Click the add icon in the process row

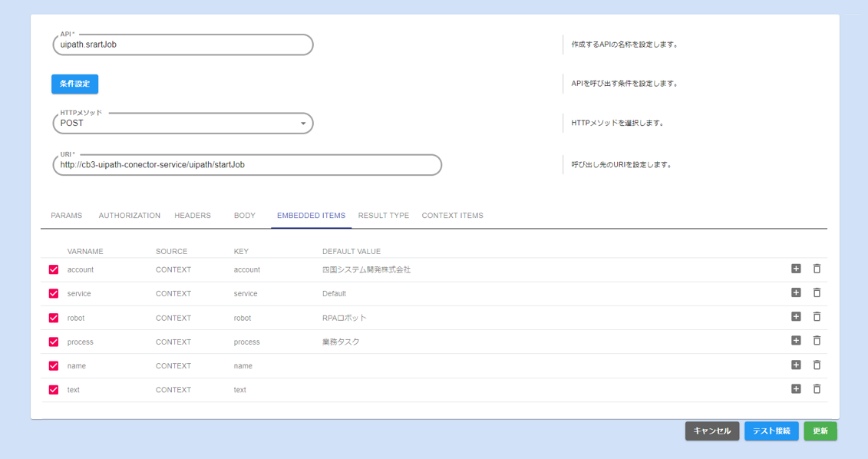(796, 341)
